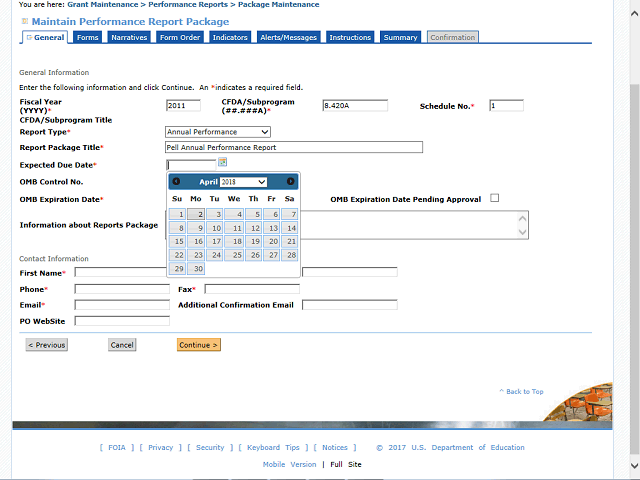Click the CFDA/Subprogram input field
Image resolution: width=640 pixels, height=480 pixels.
pyautogui.click(x=355, y=105)
